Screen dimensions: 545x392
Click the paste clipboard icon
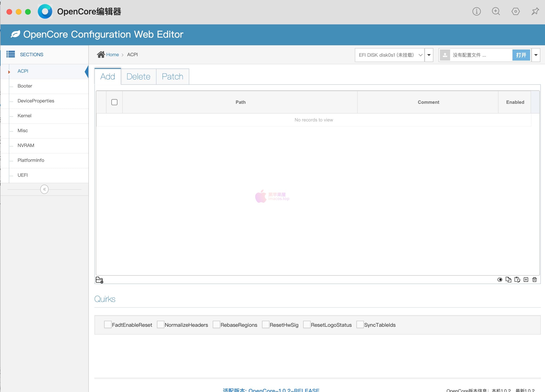point(517,279)
